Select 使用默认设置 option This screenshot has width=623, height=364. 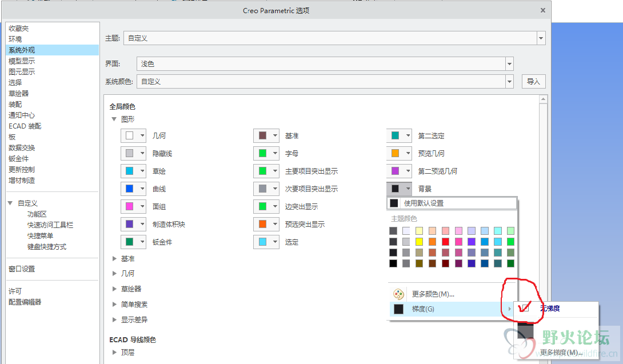[452, 203]
